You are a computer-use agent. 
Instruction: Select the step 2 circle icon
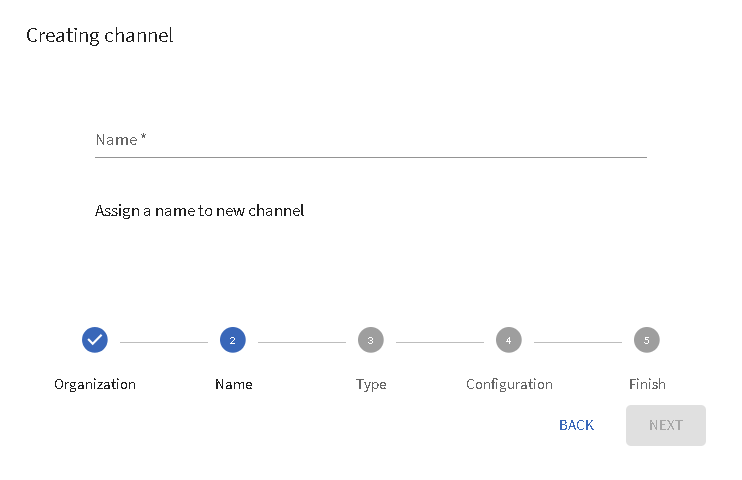[x=233, y=340]
